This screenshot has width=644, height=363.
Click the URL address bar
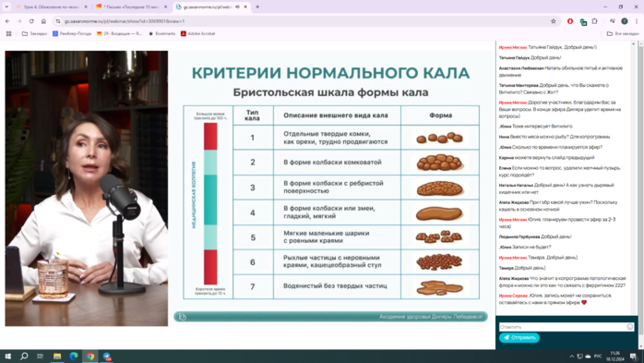[x=304, y=21]
